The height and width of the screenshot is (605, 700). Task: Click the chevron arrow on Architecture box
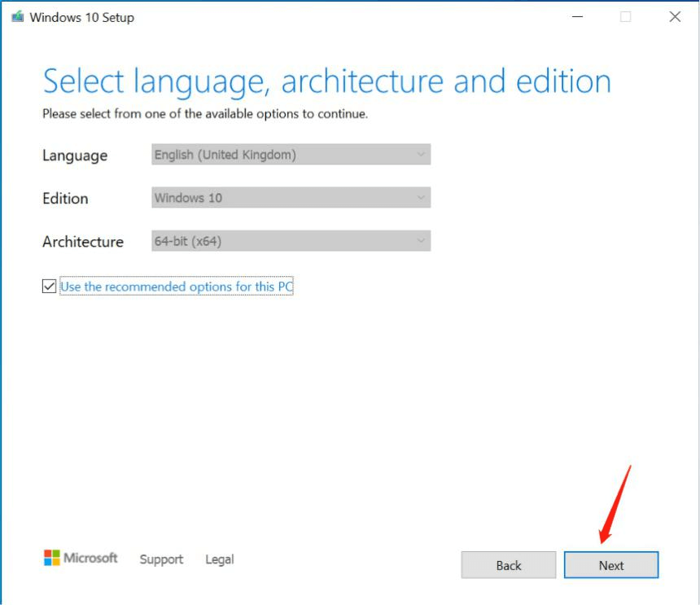[x=421, y=241]
